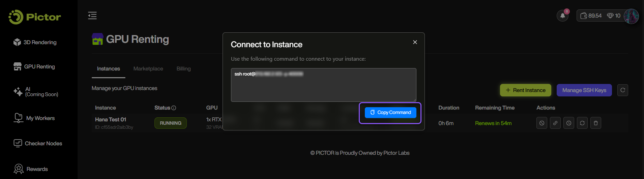Collapse the sidebar menu
The height and width of the screenshot is (179, 644).
click(92, 16)
